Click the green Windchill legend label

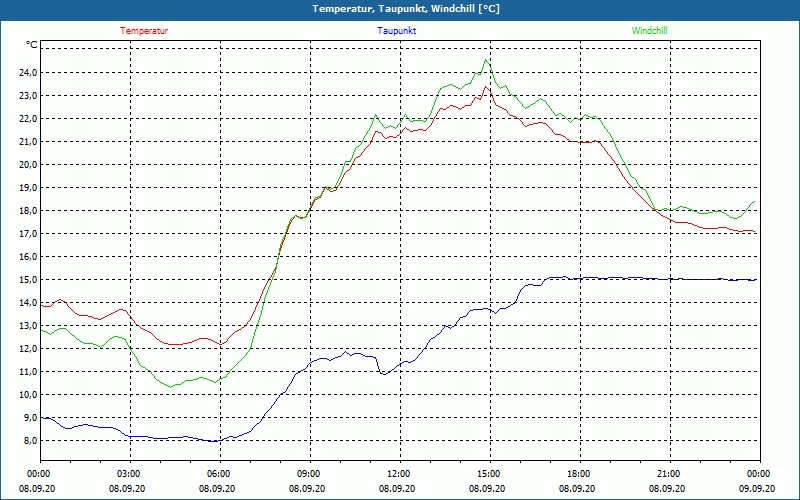pyautogui.click(x=649, y=31)
